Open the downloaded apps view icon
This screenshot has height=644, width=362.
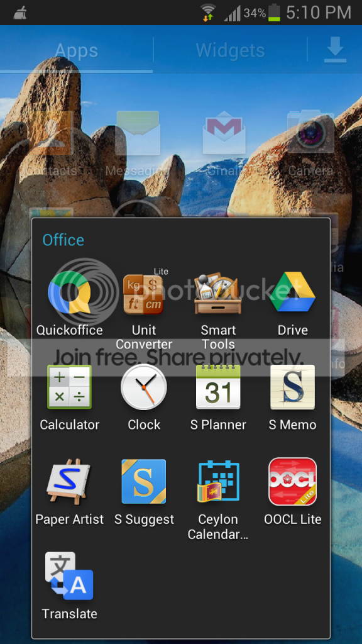pyautogui.click(x=335, y=50)
